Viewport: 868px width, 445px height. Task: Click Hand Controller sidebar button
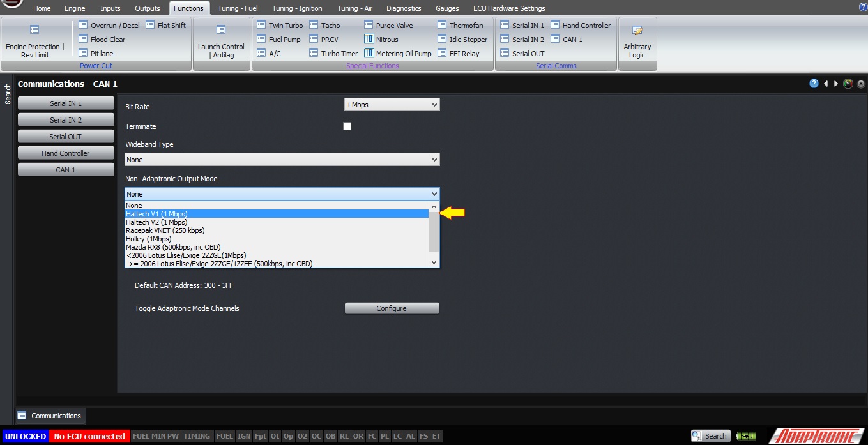[66, 153]
